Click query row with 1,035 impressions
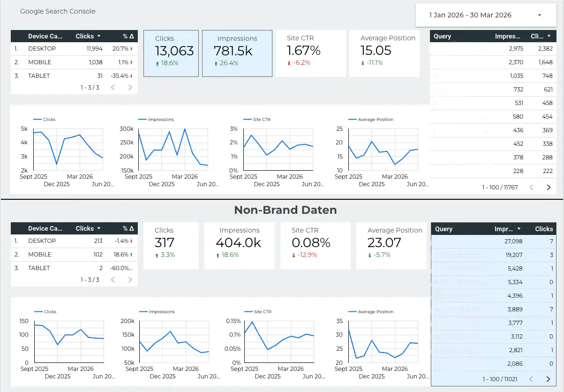This screenshot has width=564, height=392. point(493,76)
